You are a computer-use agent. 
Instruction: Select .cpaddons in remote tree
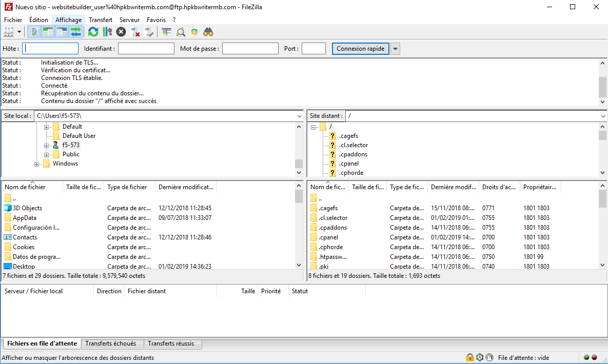(353, 154)
